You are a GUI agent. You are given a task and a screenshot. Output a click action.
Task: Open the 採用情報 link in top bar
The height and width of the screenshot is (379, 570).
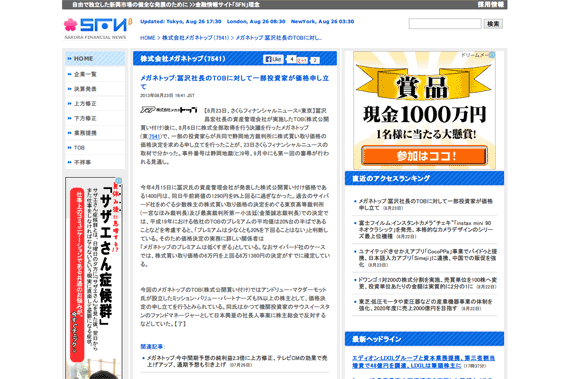[490, 4]
